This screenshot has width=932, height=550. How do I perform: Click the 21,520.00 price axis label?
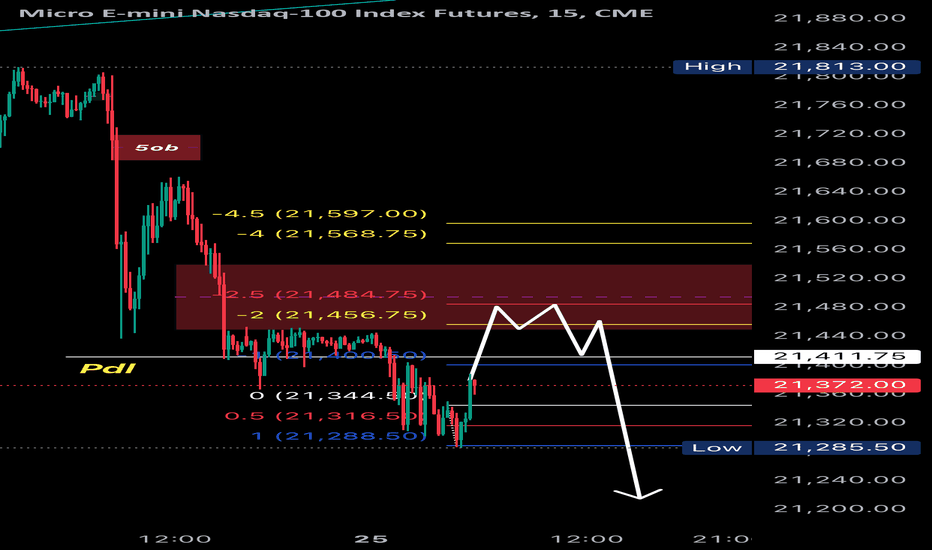(x=840, y=278)
